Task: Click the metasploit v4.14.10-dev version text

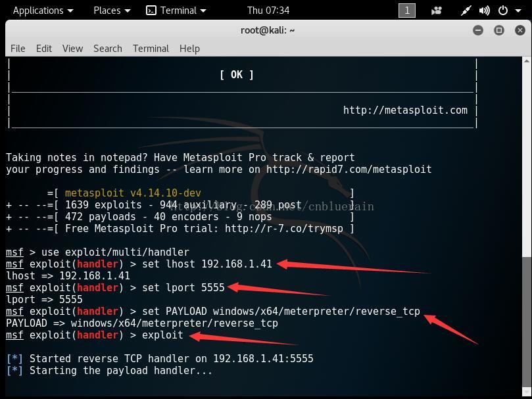Action: coord(133,193)
